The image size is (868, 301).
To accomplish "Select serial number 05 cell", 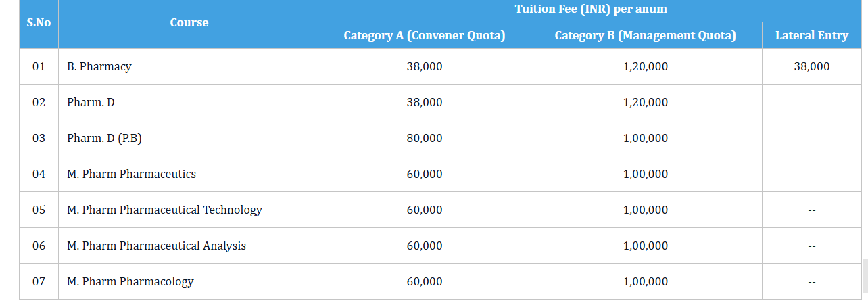I will point(39,210).
